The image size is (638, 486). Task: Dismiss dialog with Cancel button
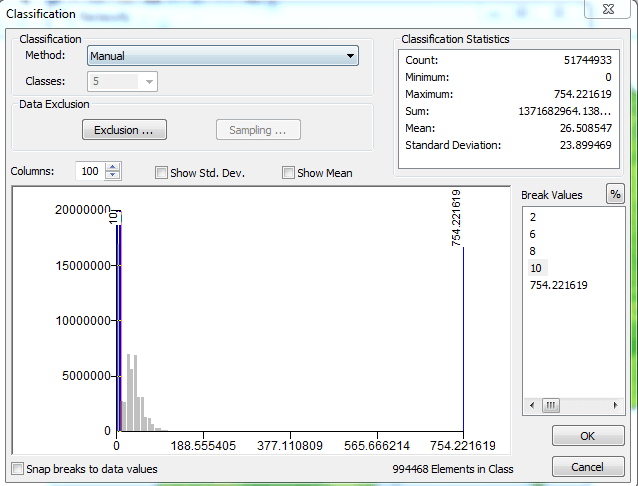click(587, 467)
